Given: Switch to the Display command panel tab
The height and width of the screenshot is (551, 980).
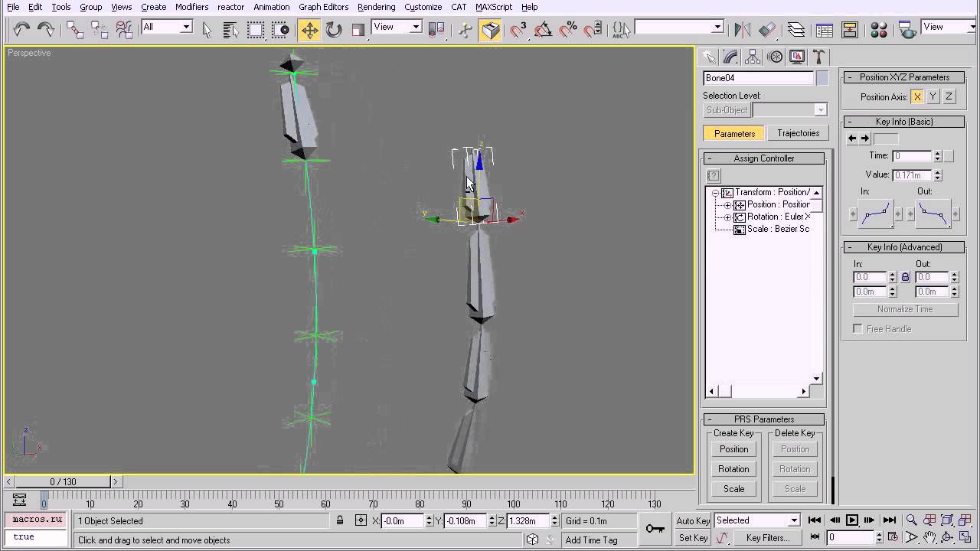Looking at the screenshot, I should click(797, 57).
